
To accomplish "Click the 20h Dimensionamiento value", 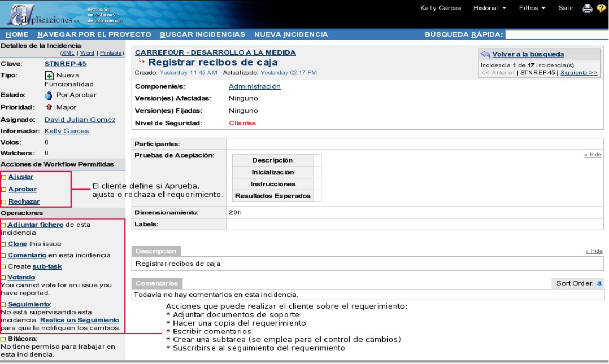I will pos(235,212).
